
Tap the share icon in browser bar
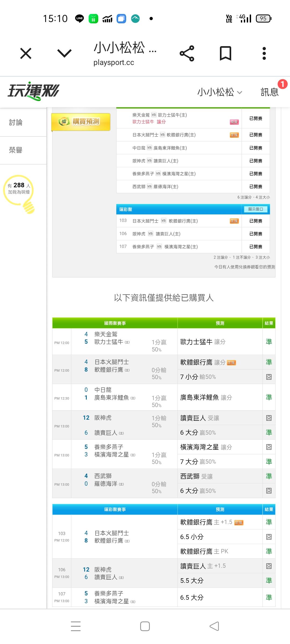[x=187, y=53]
